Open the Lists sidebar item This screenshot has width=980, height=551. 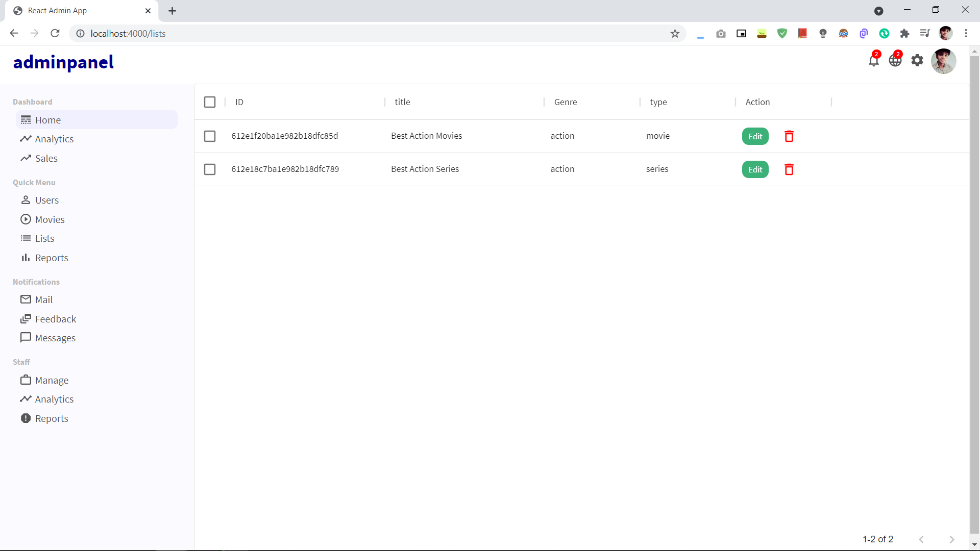[x=44, y=238]
